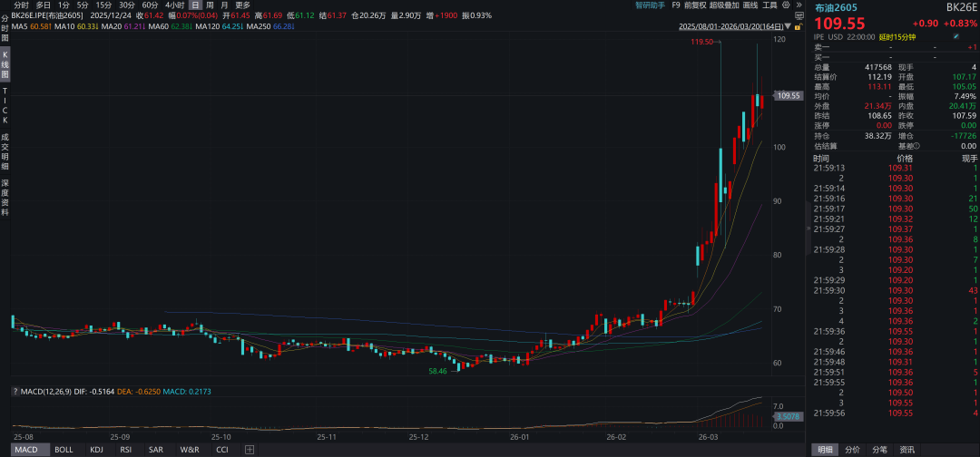Click the orange lock icon beside date range
Screen dimensions: 980x457
[797, 26]
